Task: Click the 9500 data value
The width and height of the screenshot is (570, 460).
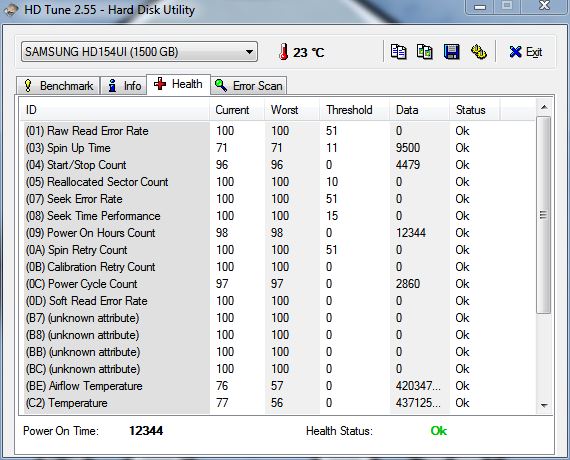Action: (x=408, y=148)
